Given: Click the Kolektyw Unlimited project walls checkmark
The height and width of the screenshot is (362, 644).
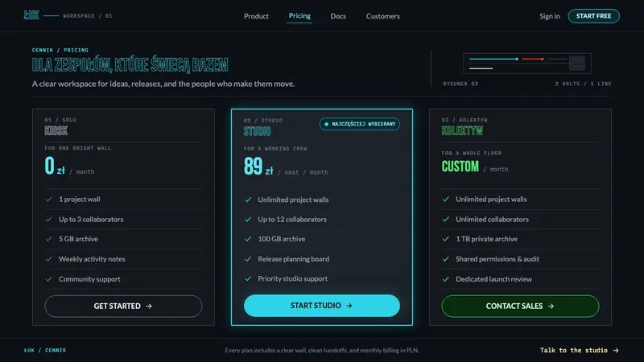Looking at the screenshot, I should tap(446, 199).
